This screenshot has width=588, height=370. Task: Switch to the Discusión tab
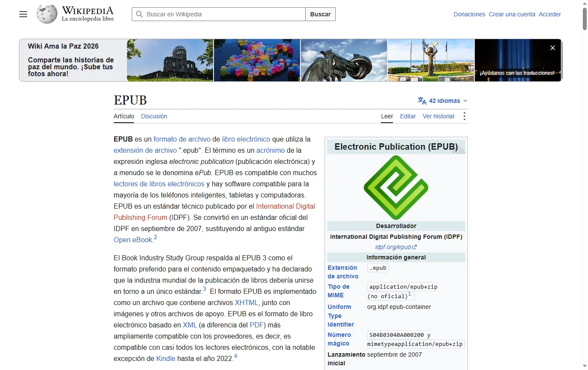click(154, 116)
